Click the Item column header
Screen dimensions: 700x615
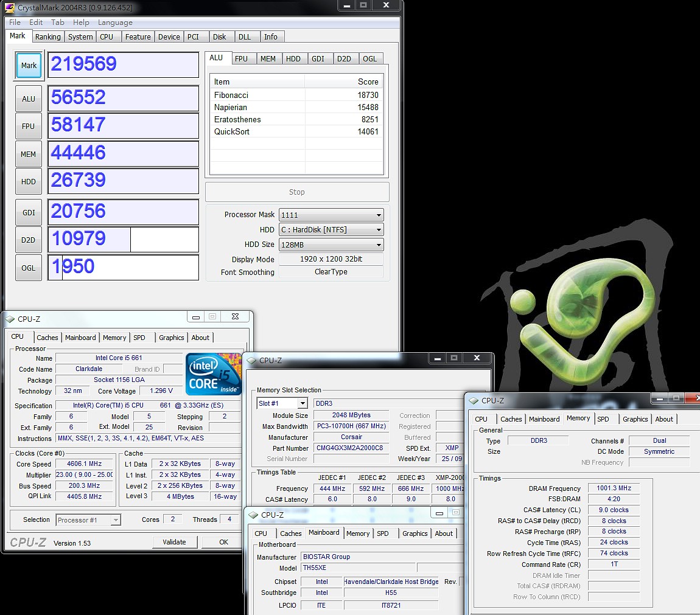point(257,82)
